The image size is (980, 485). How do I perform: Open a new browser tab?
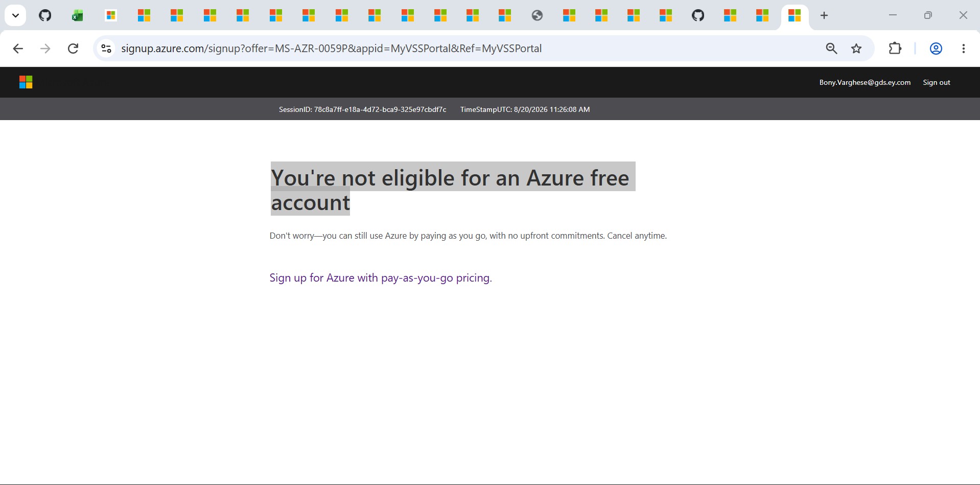click(x=824, y=16)
